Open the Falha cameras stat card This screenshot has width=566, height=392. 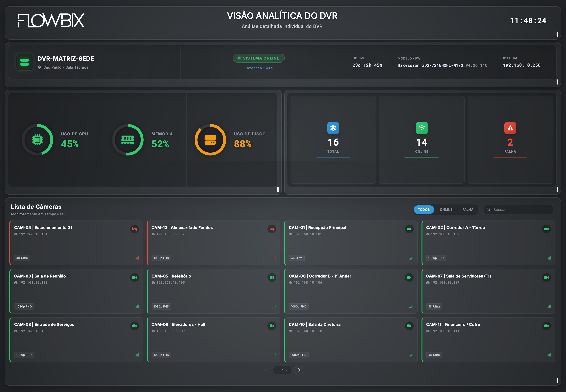point(510,140)
